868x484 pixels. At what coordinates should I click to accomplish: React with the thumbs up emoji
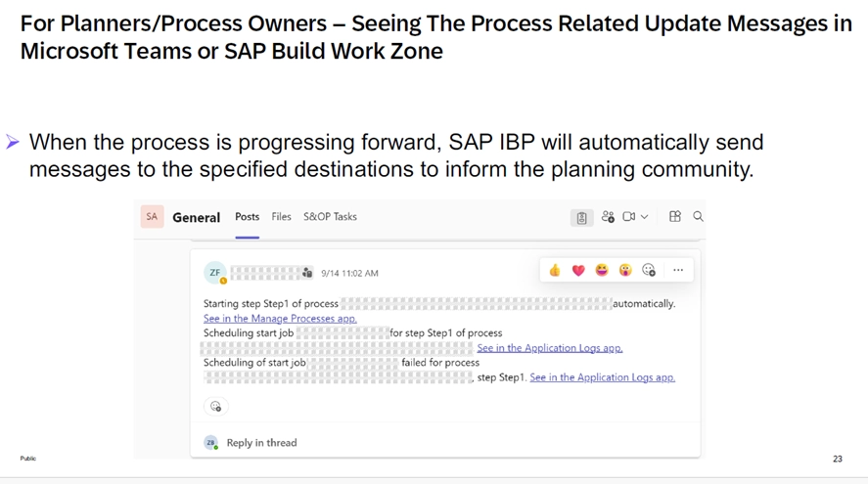click(555, 271)
